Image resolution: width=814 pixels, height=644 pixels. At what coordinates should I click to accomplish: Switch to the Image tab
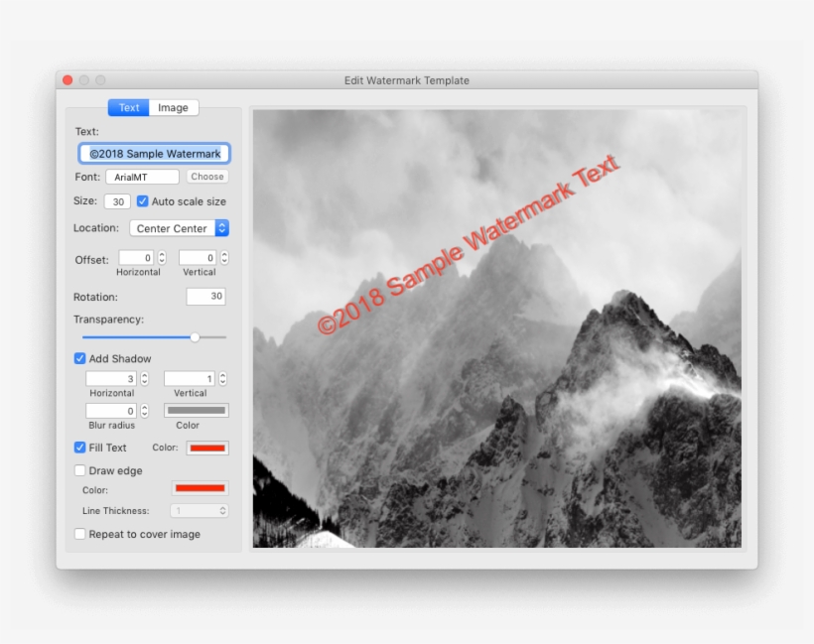(x=174, y=107)
